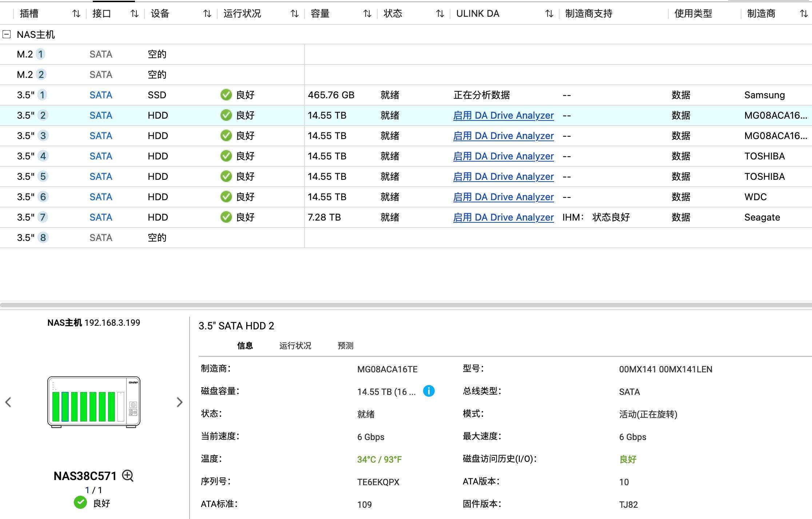Enable DA Drive Analyzer for slot 4
This screenshot has width=812, height=519.
[503, 156]
